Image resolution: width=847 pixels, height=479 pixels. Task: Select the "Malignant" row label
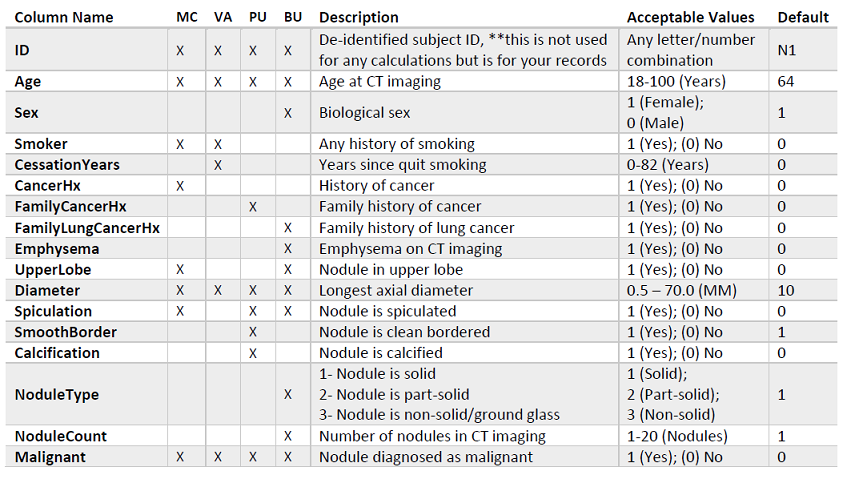point(49,457)
